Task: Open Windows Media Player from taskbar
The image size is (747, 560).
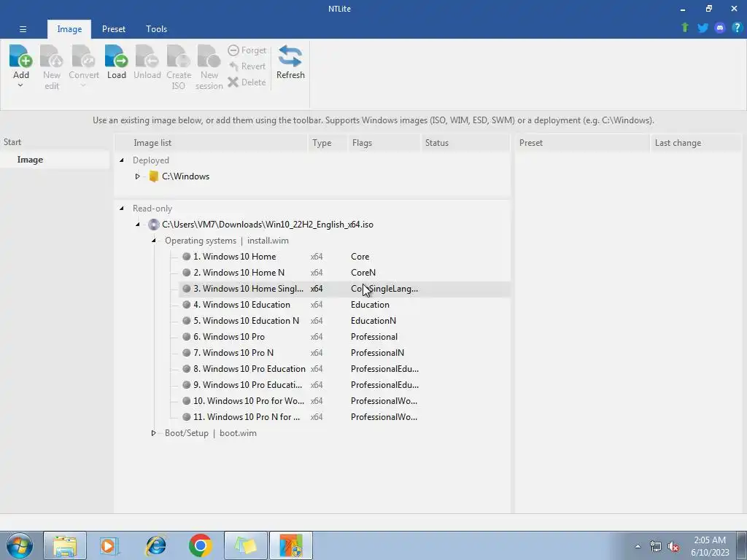Action: click(x=109, y=545)
